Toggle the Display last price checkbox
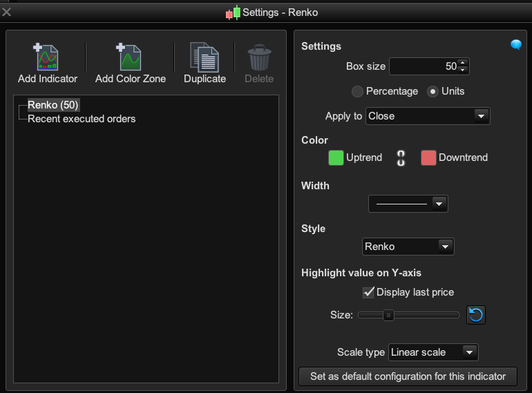Image resolution: width=532 pixels, height=393 pixels. point(368,292)
